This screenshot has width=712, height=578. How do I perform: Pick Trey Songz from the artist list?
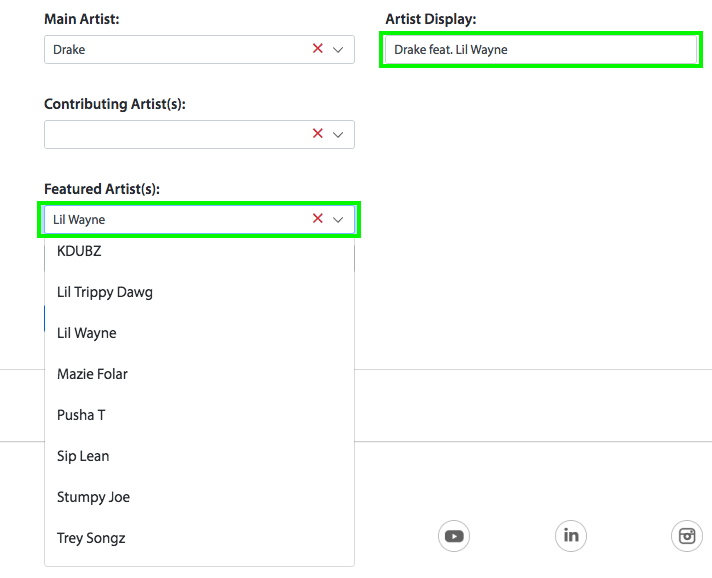(199, 538)
